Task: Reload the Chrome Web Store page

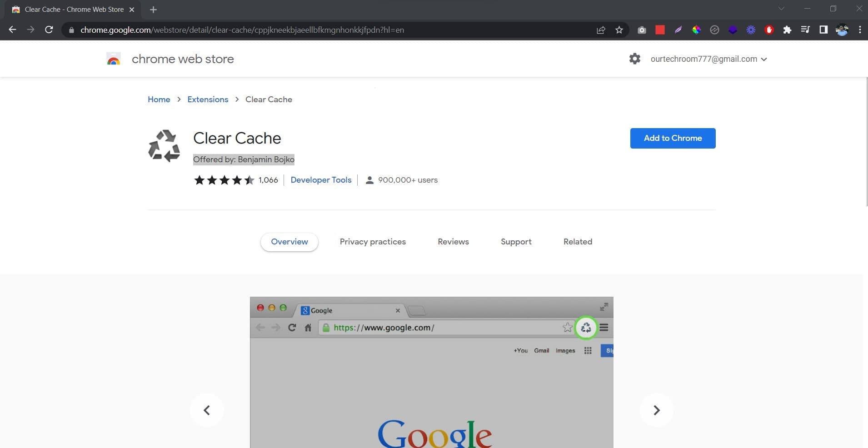Action: [x=49, y=30]
